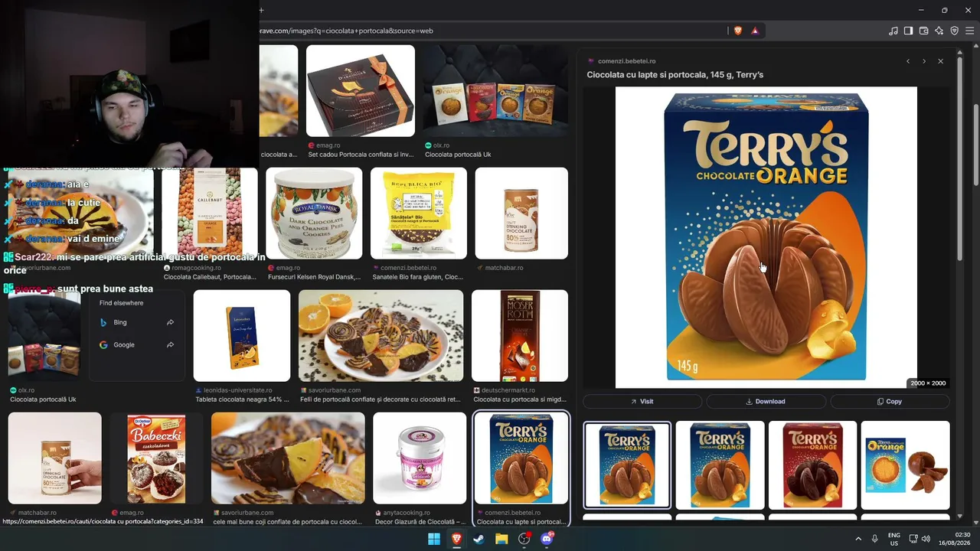Select the related thumbnail with unwrapped orange ball
The image size is (980, 551).
pyautogui.click(x=905, y=465)
